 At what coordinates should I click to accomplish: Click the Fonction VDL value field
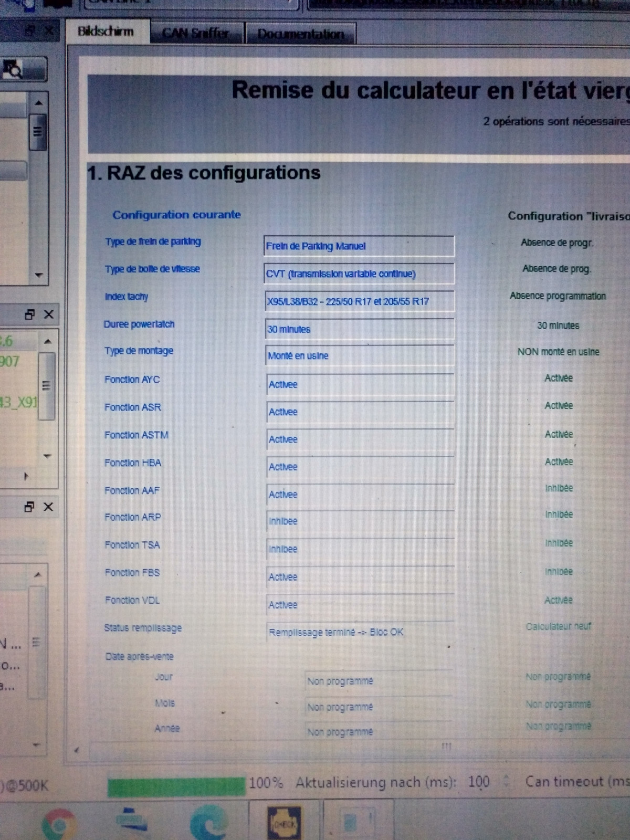coord(360,604)
